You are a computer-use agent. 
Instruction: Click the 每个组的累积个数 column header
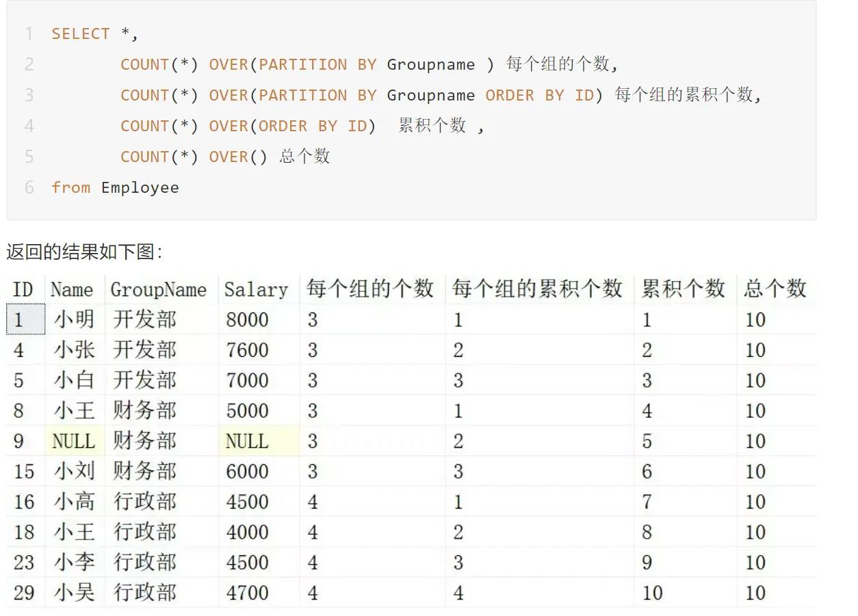[x=537, y=289]
